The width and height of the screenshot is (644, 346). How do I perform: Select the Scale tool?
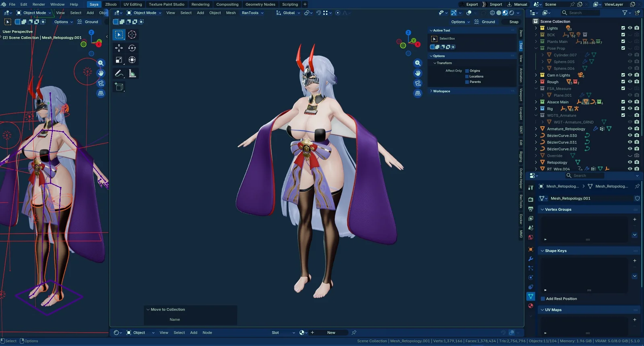(119, 60)
